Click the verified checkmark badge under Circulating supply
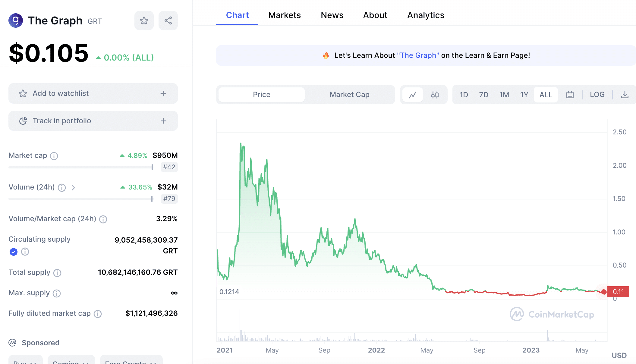This screenshot has width=636, height=364. [x=14, y=252]
